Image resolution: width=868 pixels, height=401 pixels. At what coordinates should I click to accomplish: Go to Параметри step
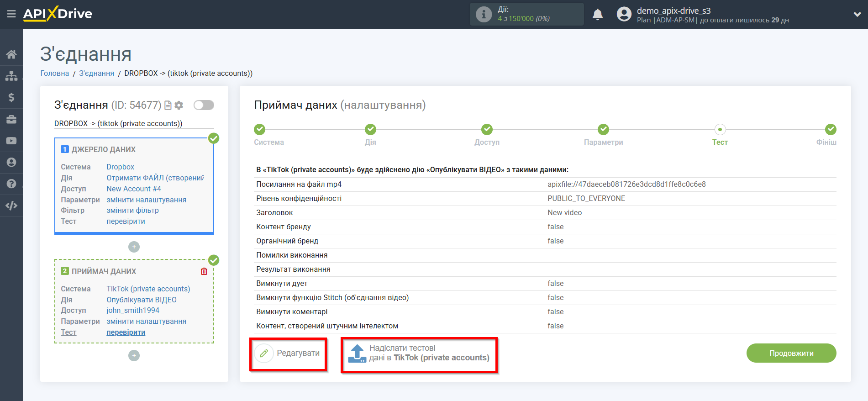coord(604,130)
